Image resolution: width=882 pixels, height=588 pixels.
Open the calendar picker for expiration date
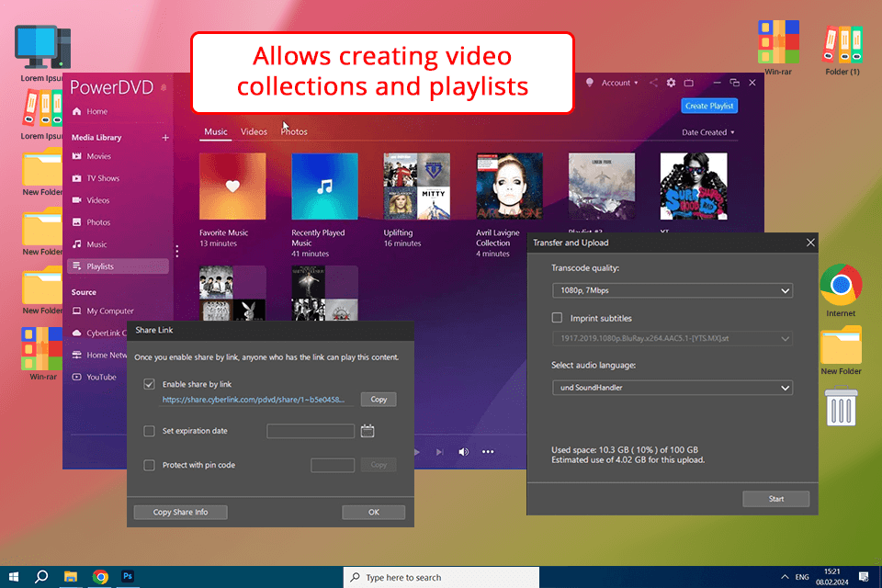tap(367, 431)
